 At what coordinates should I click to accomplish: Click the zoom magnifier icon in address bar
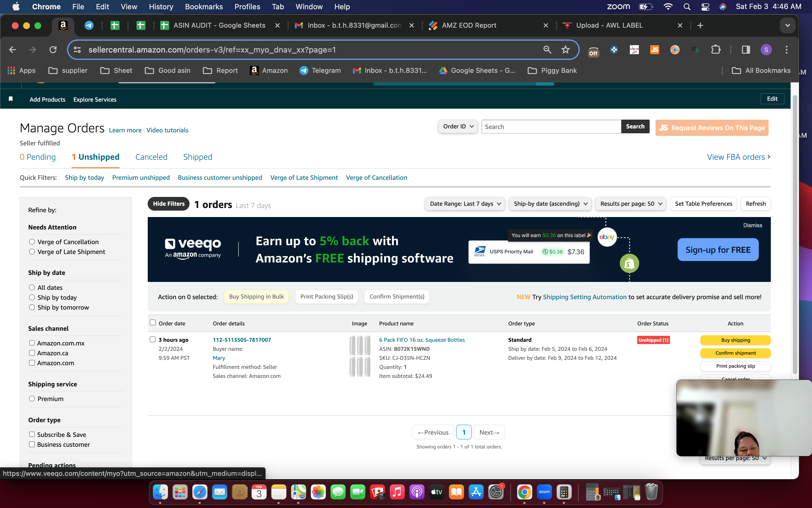[547, 50]
